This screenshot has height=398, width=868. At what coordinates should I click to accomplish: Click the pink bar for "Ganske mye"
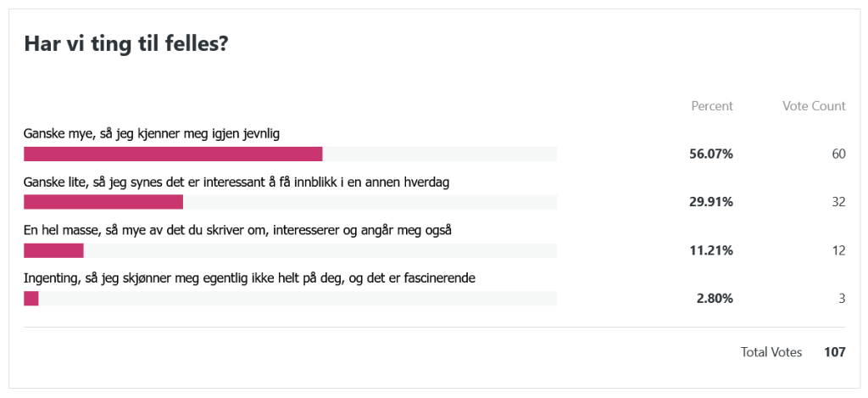(173, 154)
